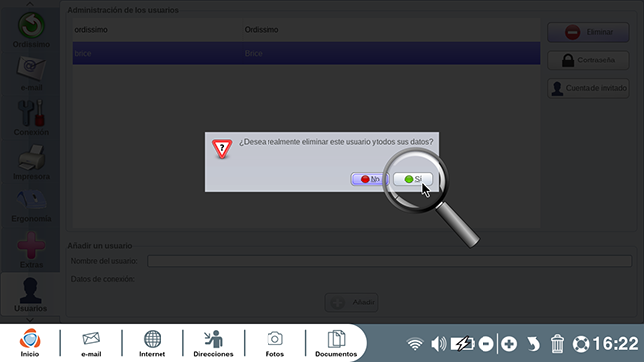Zoom out with the minus icon
644x362 pixels.
[x=485, y=344]
